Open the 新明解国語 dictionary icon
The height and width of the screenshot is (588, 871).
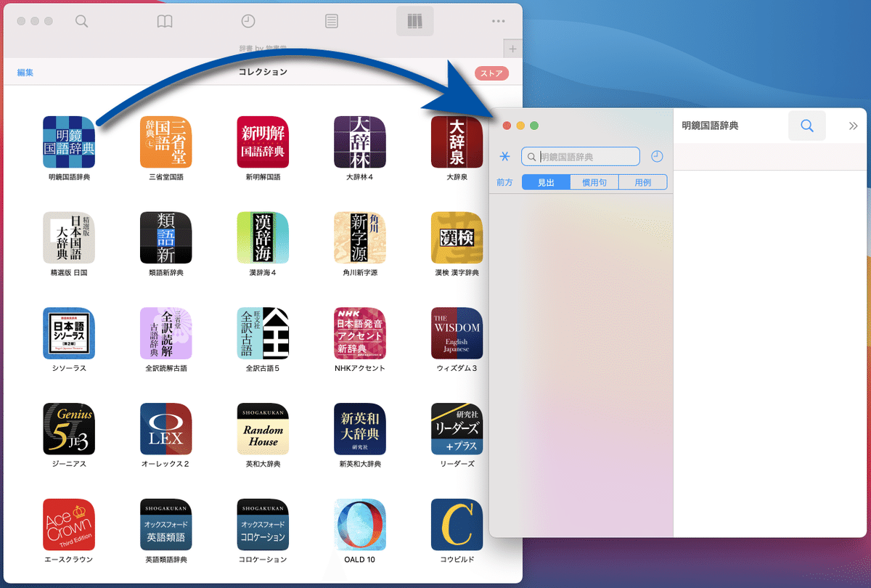263,142
